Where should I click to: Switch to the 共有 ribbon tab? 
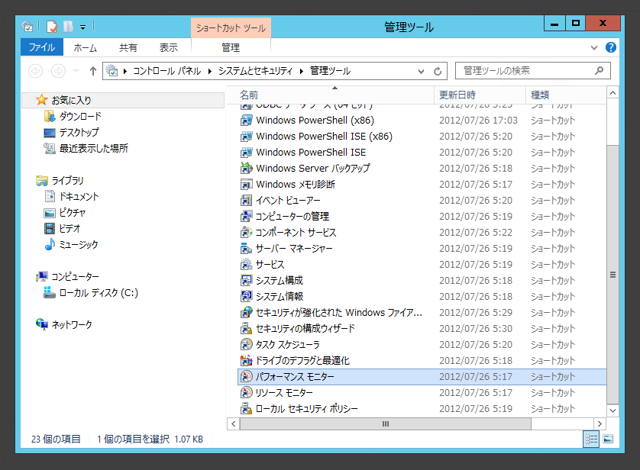coord(128,48)
